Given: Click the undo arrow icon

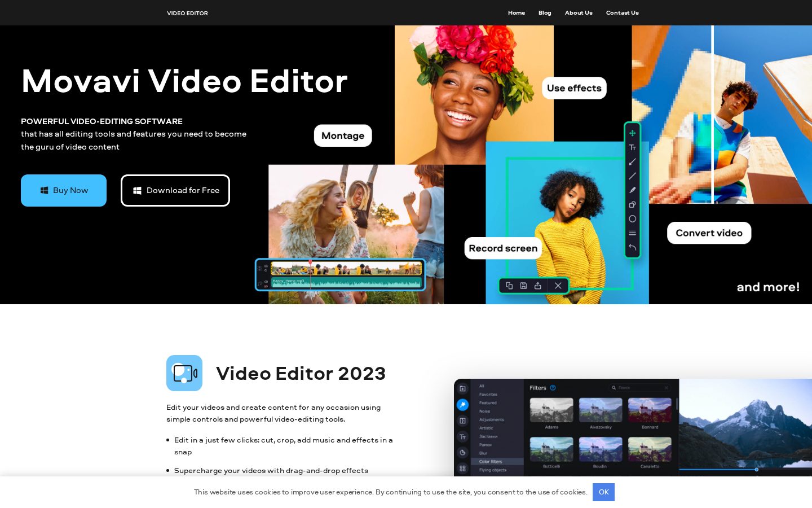Looking at the screenshot, I should point(632,247).
